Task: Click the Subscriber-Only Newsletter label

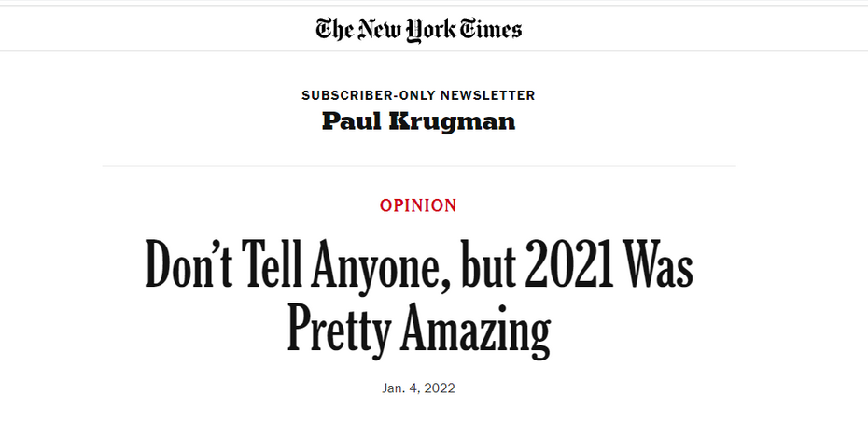Action: tap(418, 95)
